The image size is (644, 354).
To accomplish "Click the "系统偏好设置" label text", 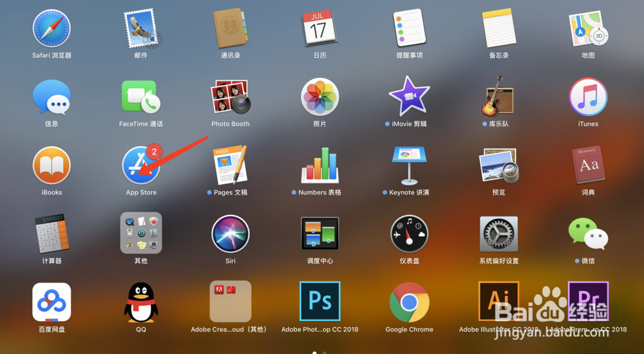I will click(498, 261).
